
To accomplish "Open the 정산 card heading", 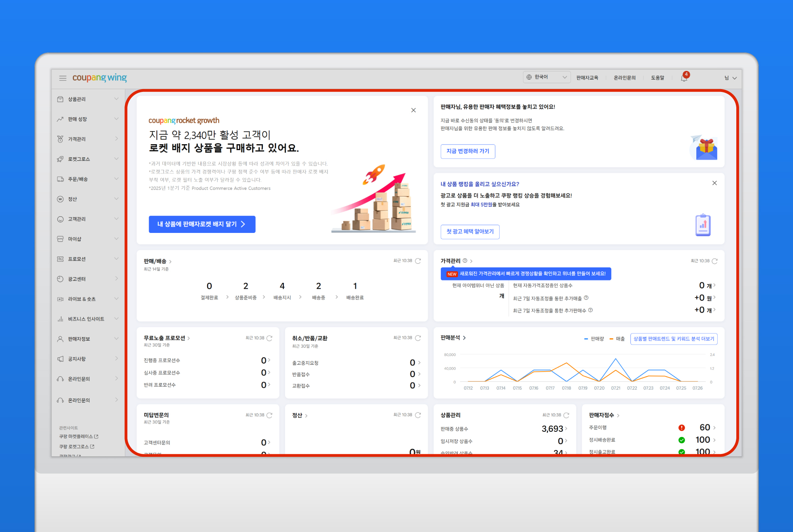I will [x=300, y=416].
